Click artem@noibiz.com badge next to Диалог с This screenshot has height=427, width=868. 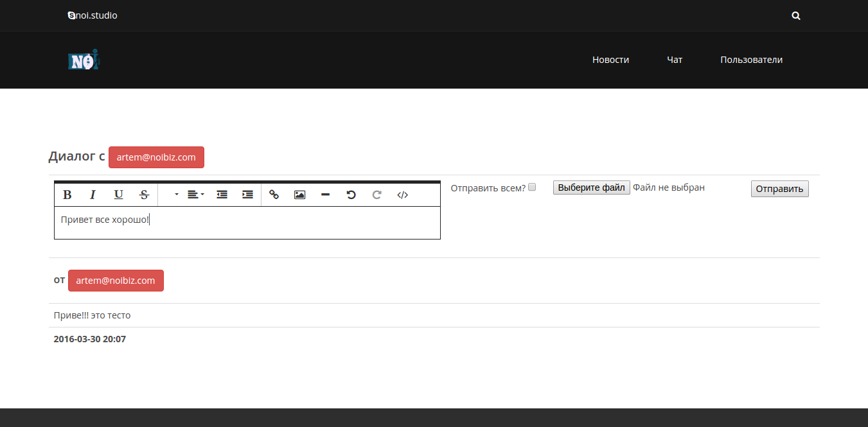tap(156, 157)
